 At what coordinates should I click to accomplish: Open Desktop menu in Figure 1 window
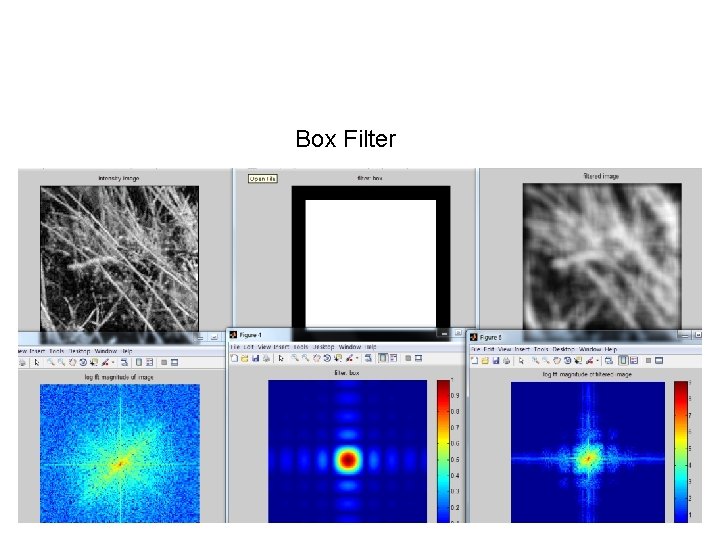click(x=323, y=347)
